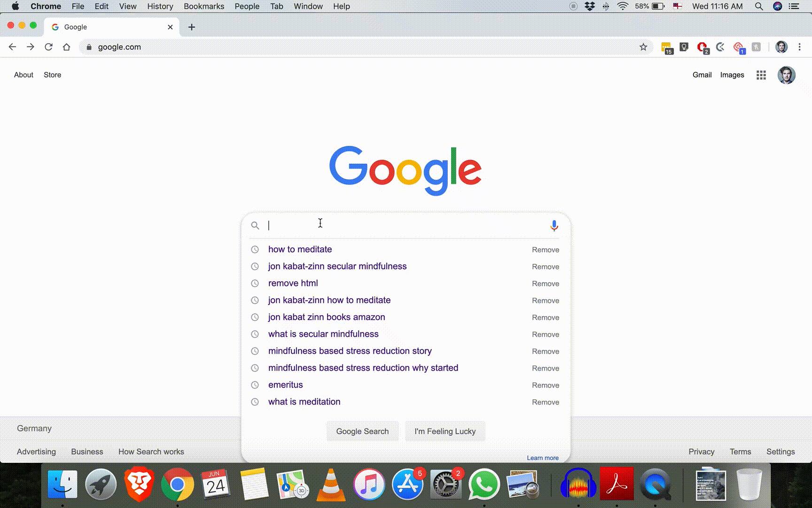Open the Gmail link
812x508 pixels.
click(702, 75)
